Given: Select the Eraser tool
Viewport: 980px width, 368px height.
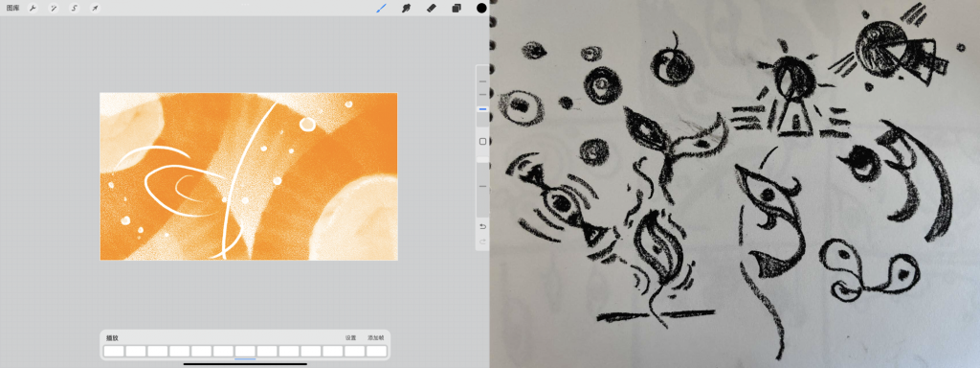Looking at the screenshot, I should point(432,8).
